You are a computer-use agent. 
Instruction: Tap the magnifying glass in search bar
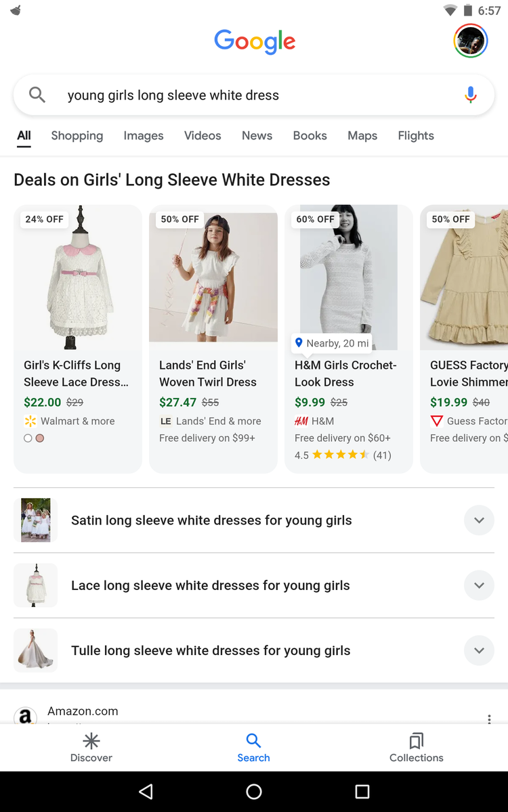tap(37, 95)
